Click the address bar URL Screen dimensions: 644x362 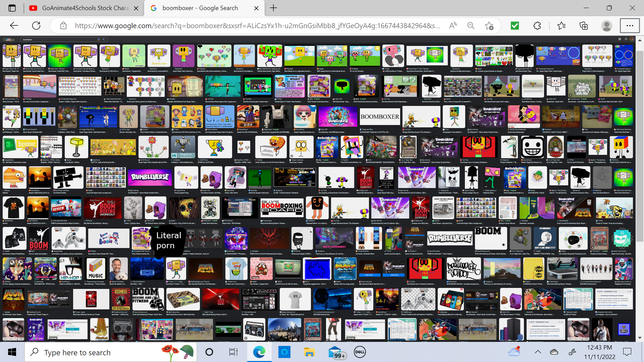tap(257, 26)
